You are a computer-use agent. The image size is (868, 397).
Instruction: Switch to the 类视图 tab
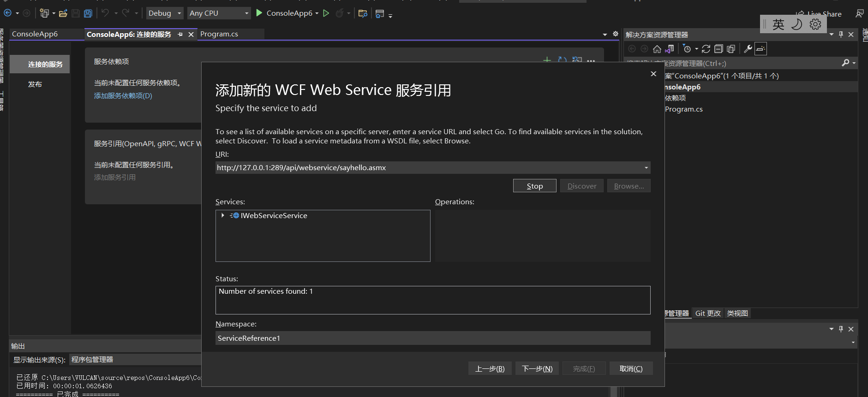[737, 314]
